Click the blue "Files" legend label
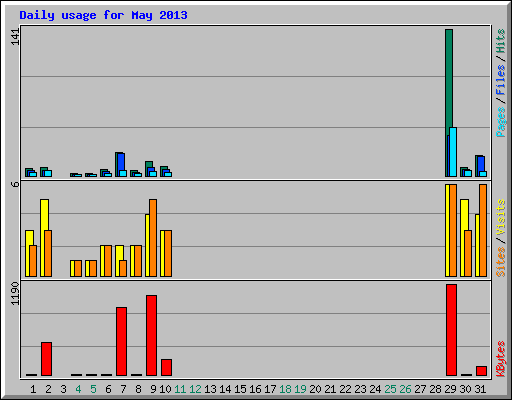Viewport: 512px width, 400px height. click(500, 79)
